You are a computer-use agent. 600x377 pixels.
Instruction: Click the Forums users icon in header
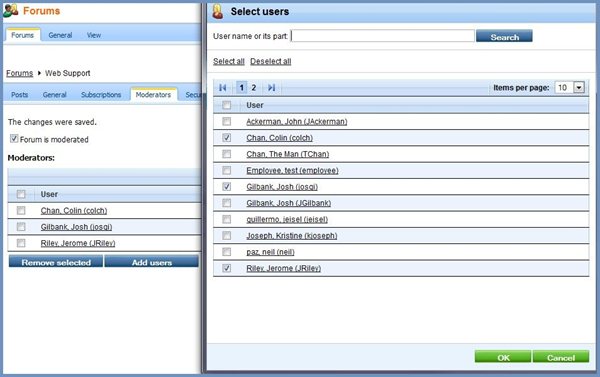click(x=11, y=11)
